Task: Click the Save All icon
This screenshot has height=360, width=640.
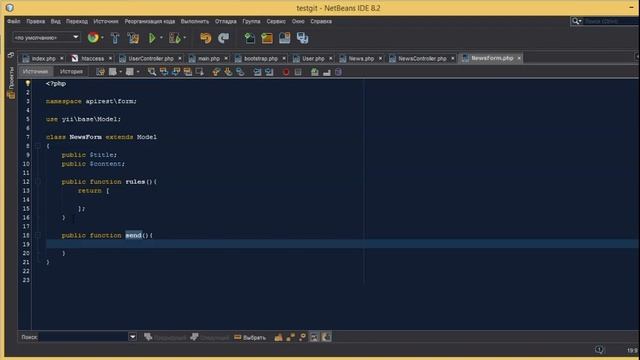Action: coord(302,38)
